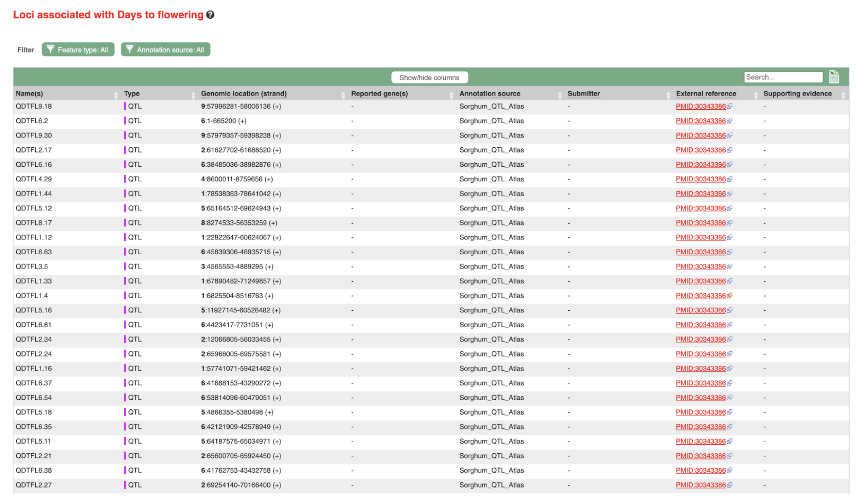The height and width of the screenshot is (504, 858).
Task: Open PMID link in QDTFL8.17 row
Action: [x=701, y=223]
